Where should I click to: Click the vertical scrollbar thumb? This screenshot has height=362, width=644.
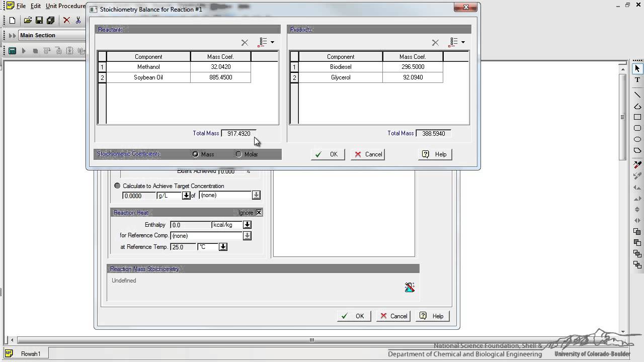pos(622,117)
